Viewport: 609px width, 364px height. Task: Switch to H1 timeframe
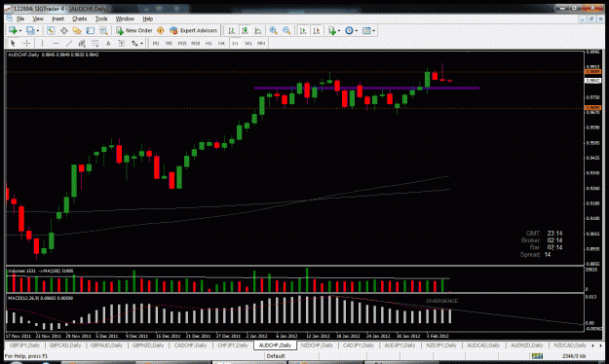click(209, 44)
